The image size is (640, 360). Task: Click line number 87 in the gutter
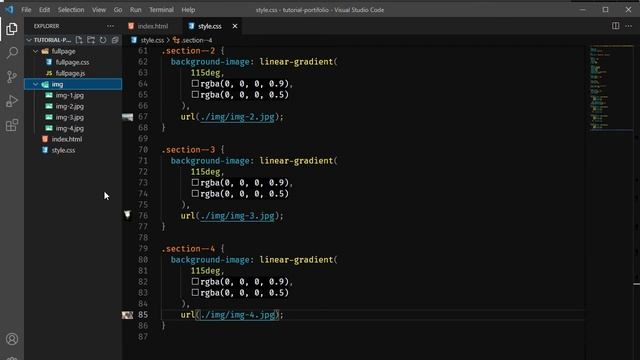click(143, 337)
